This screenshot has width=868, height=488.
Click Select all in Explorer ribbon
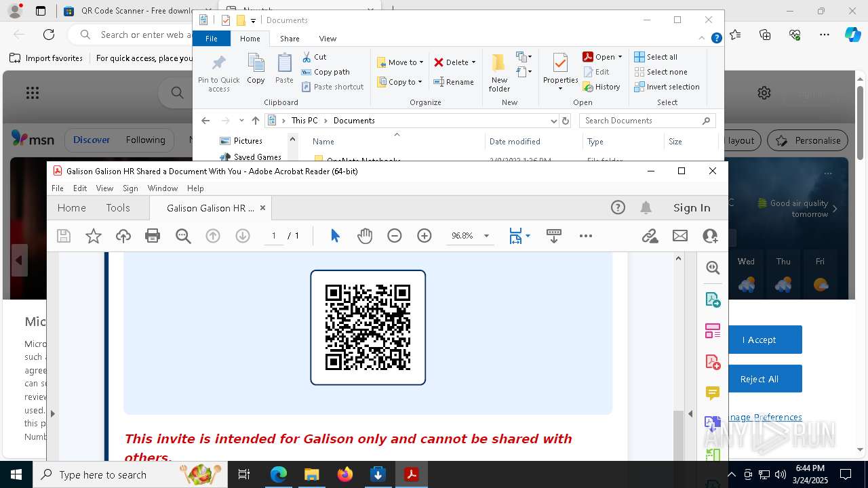point(656,57)
